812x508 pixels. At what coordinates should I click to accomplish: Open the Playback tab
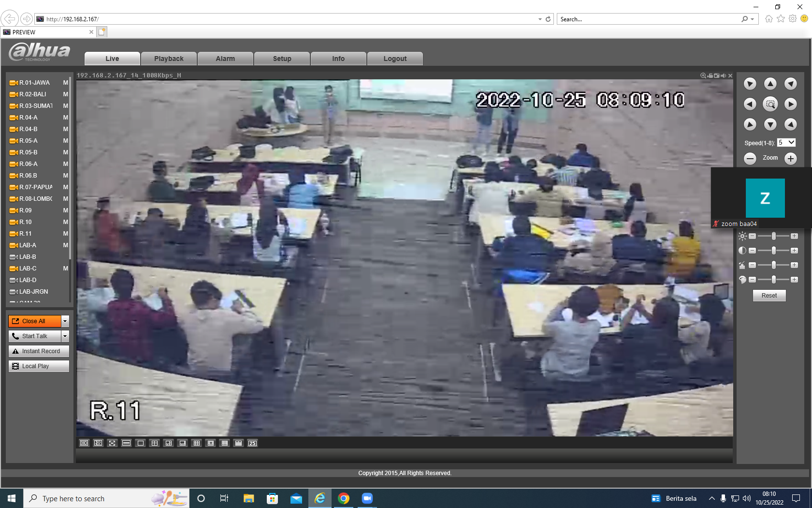[x=169, y=59]
